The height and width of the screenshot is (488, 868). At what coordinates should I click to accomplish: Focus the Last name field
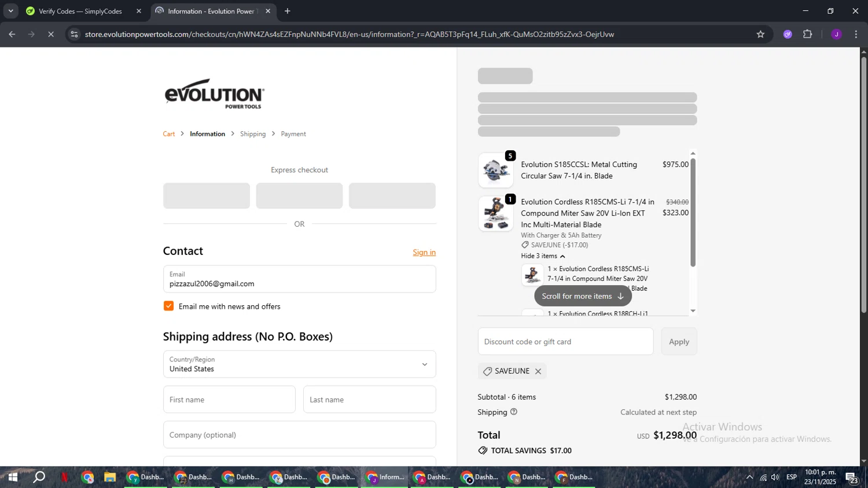click(x=369, y=400)
